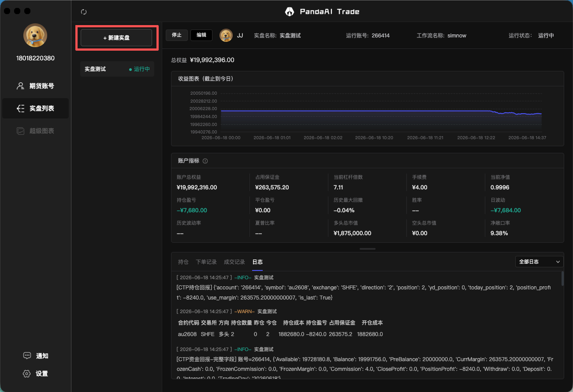Click the 实盘名称 value 实盘测试 in header
The width and height of the screenshot is (573, 392).
click(x=290, y=35)
